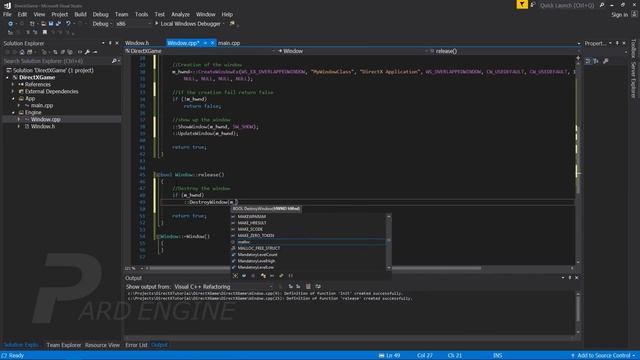This screenshot has width=640, height=360.
Task: Click the Solution Explorer Properties wrench icon
Action: tap(87, 52)
